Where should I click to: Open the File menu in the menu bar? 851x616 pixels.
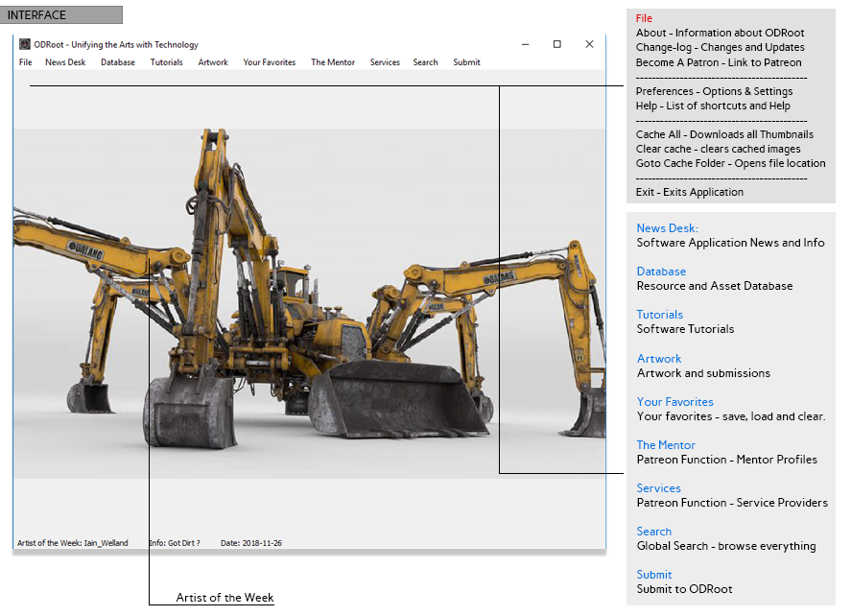pos(26,62)
